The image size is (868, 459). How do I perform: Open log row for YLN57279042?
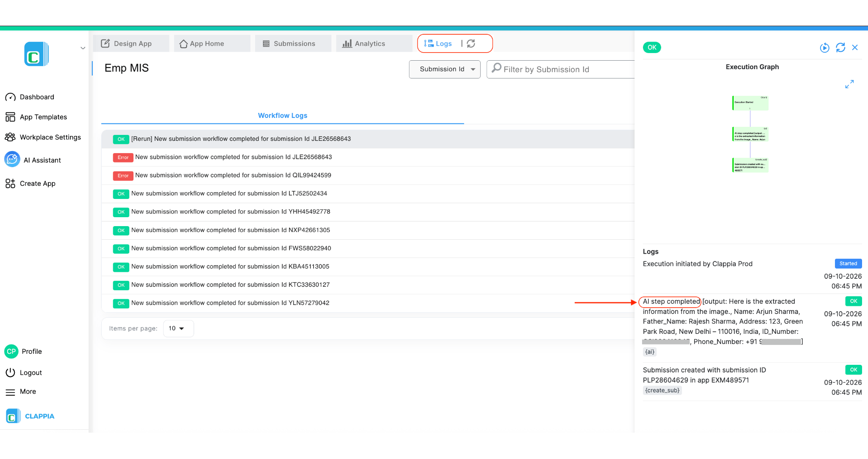tap(368, 303)
